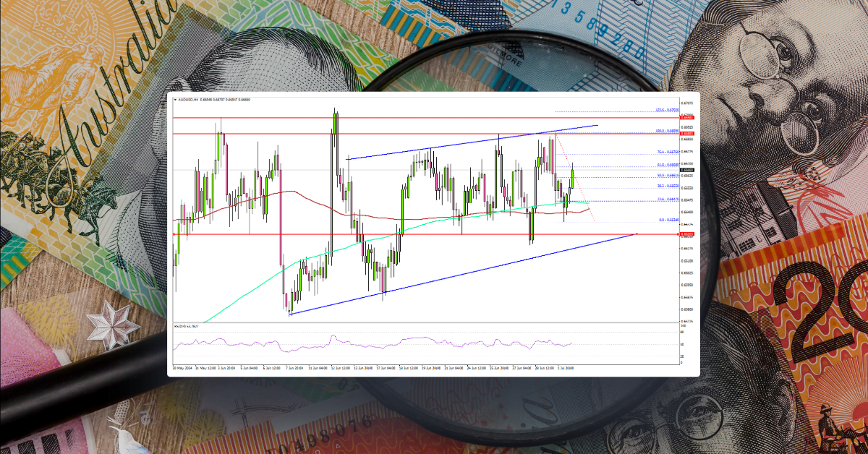
Task: Select the RSI(14) indicator label
Action: pyautogui.click(x=182, y=325)
